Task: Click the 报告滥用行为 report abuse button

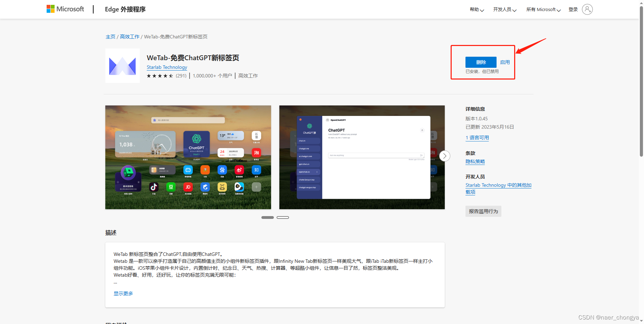Action: [x=483, y=211]
